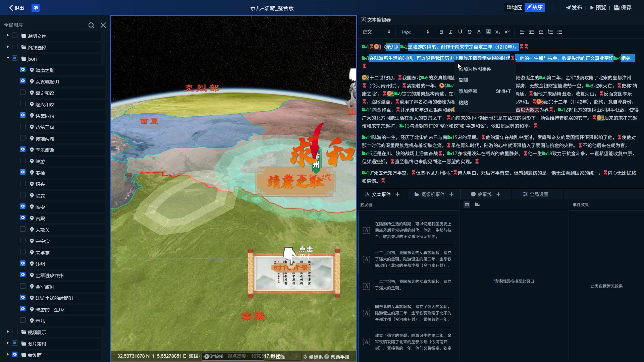Show the 隆兴和议 layer

pos(23,104)
